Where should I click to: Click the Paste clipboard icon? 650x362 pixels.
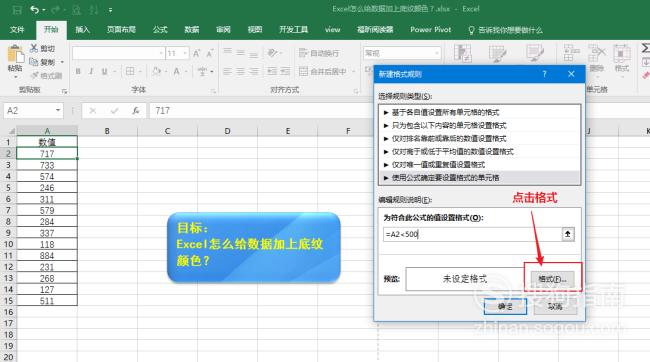pos(15,54)
